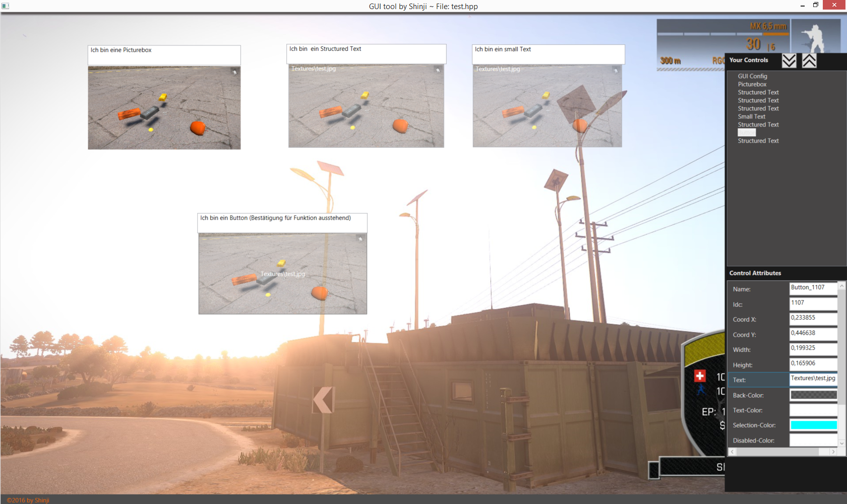Edit Text field showing Textures\test.jpg

pyautogui.click(x=813, y=379)
